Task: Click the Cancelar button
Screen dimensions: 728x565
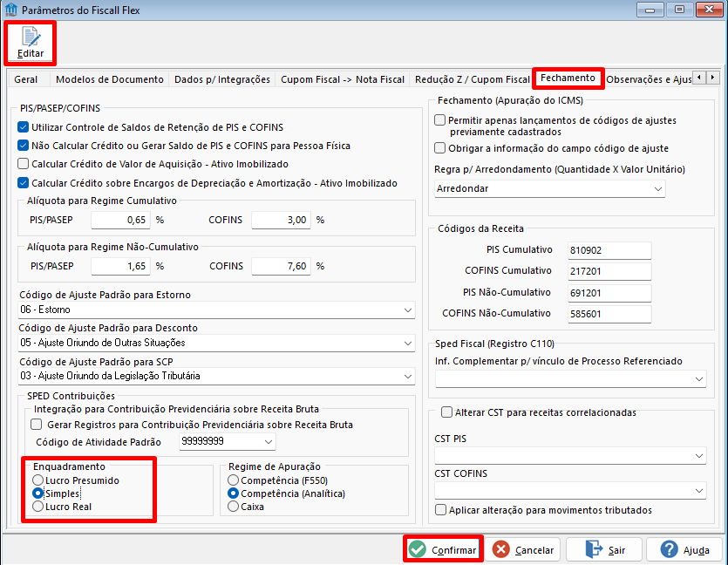Action: click(x=523, y=549)
